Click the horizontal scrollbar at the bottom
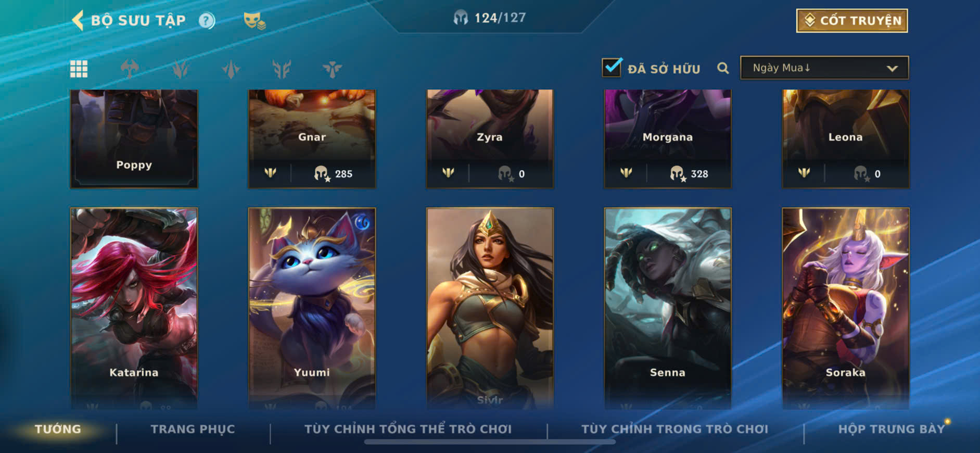 point(490,442)
